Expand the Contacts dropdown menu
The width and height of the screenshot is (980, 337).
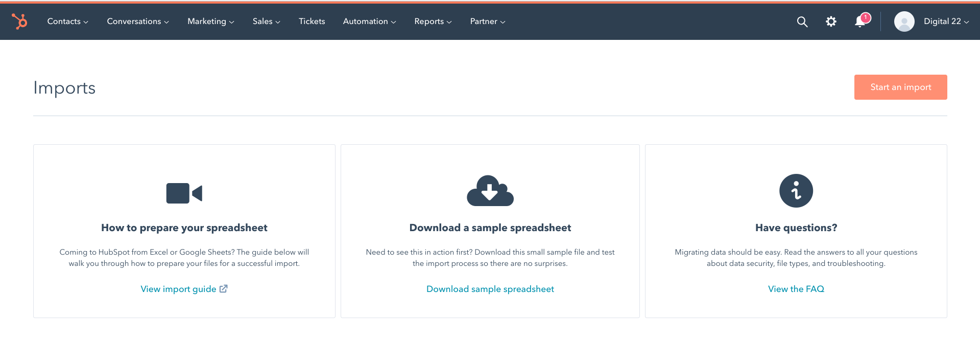[x=67, y=21]
